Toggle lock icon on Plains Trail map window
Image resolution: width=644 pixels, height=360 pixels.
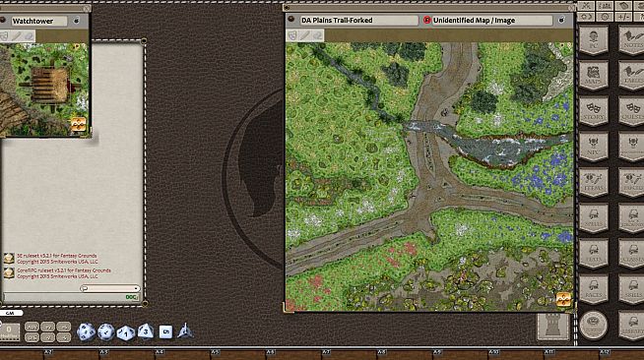pyautogui.click(x=562, y=20)
